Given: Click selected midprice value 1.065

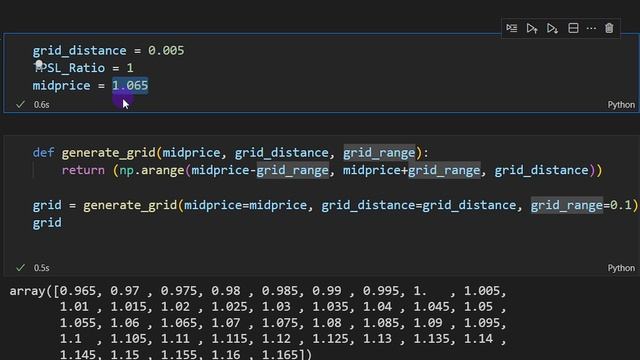Looking at the screenshot, I should [x=130, y=85].
